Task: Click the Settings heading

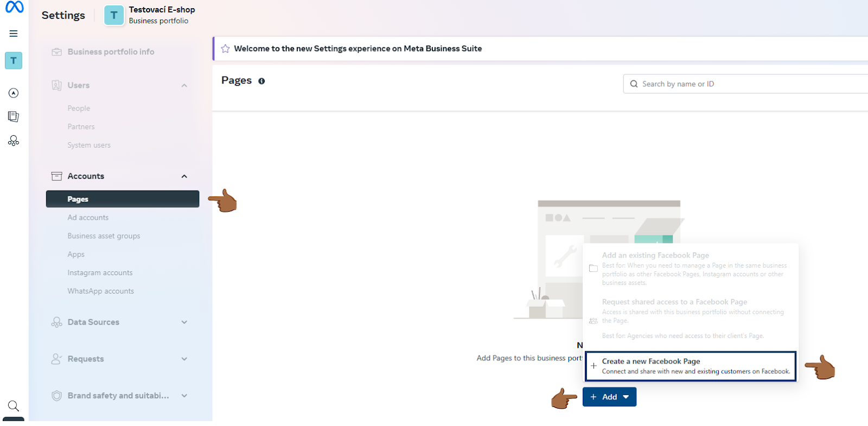Action: 63,15
